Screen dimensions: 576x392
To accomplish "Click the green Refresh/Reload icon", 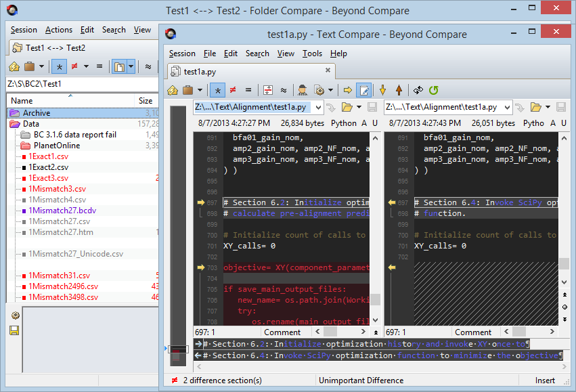I will pyautogui.click(x=434, y=89).
